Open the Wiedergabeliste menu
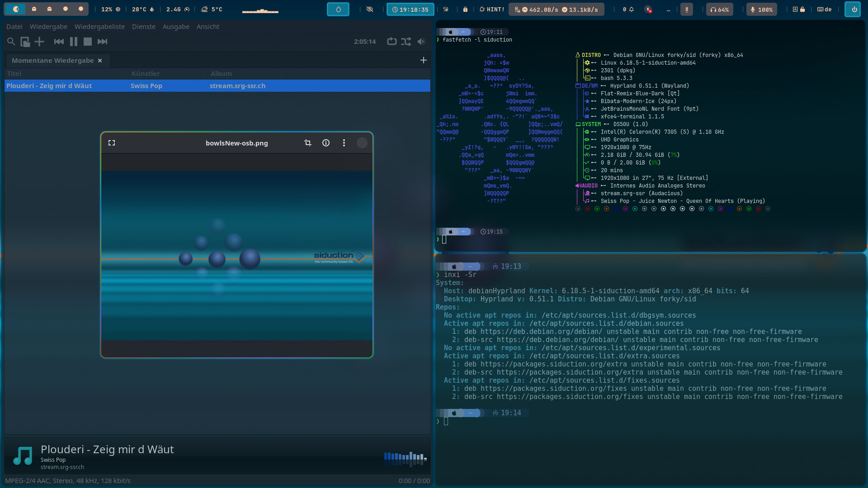868x488 pixels. click(99, 27)
